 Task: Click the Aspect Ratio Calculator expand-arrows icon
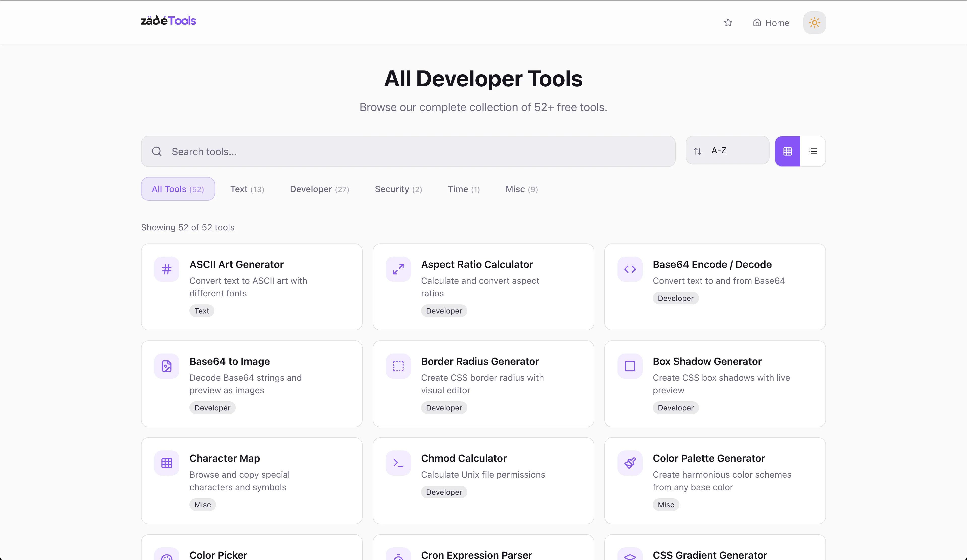pos(398,269)
